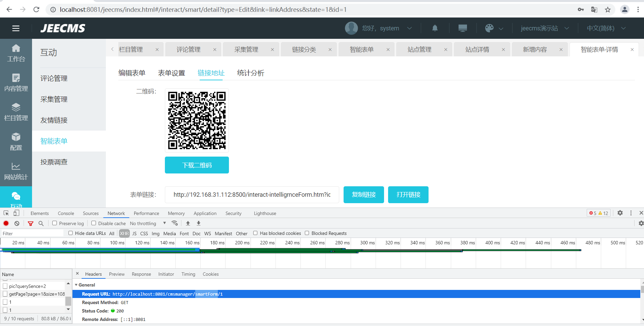The height and width of the screenshot is (326, 644).
Task: Click the 复制链接 button
Action: [x=363, y=195]
